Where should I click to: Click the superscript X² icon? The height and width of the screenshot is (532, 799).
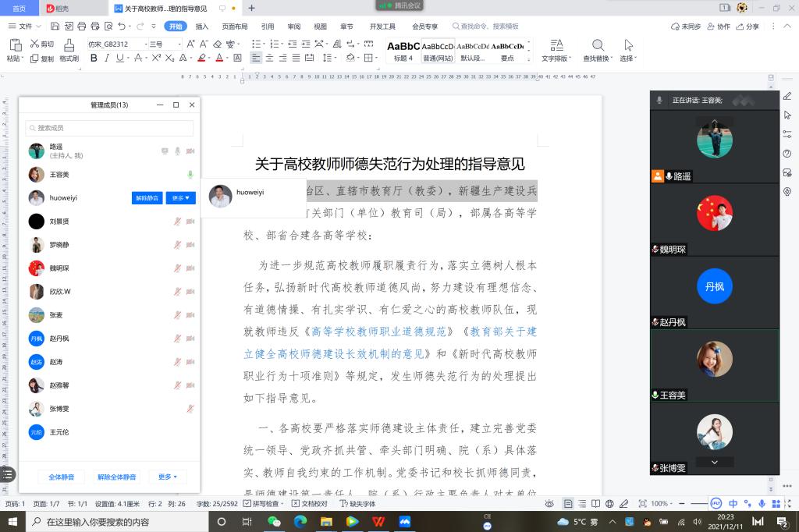tap(156, 58)
